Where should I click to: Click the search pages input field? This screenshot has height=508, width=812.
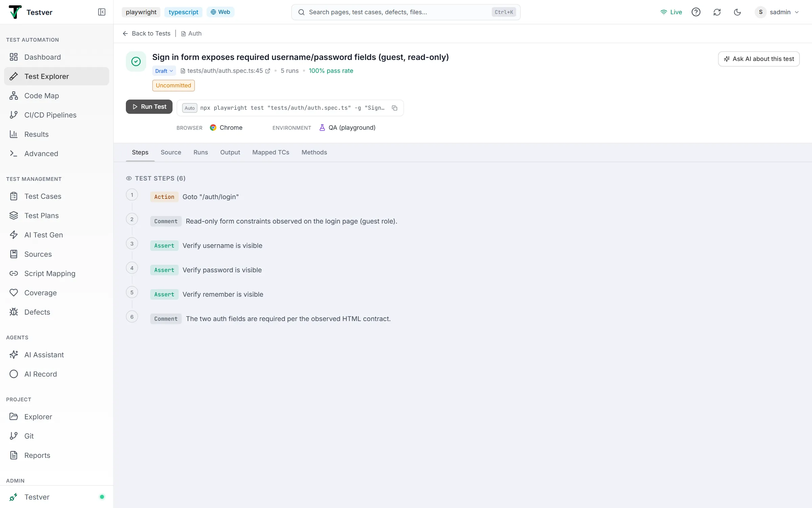click(x=406, y=12)
